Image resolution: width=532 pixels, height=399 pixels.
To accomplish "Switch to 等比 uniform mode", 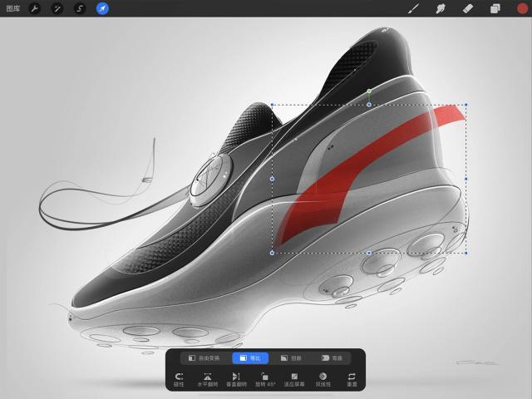I will [250, 358].
